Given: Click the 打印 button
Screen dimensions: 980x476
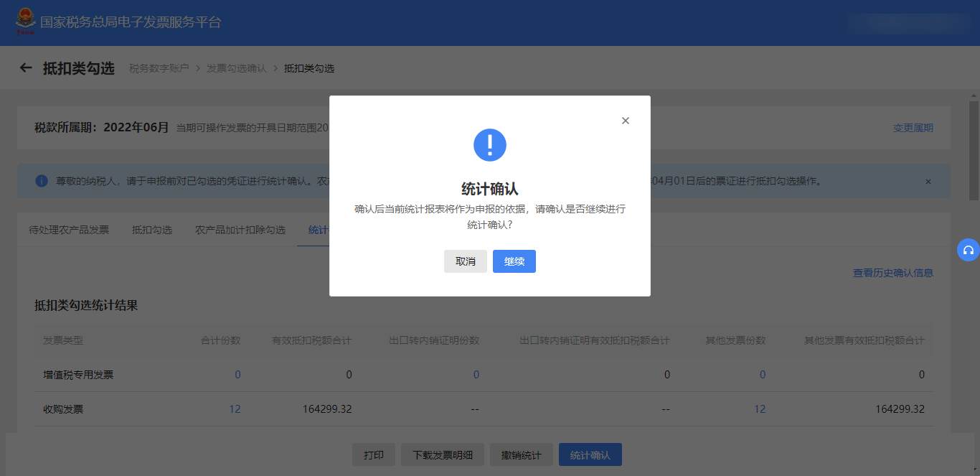Looking at the screenshot, I should 373,455.
